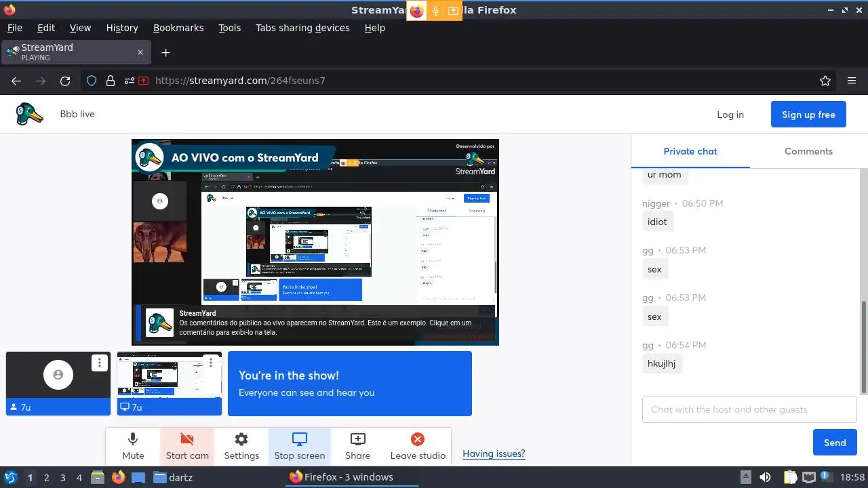Open options menu on 7u screen-share tile
868x488 pixels.
(211, 363)
